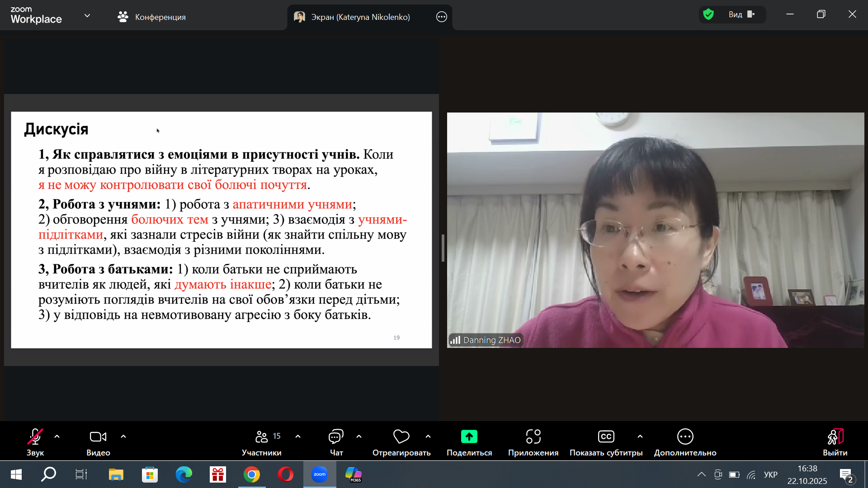Open the Chat panel icon
Screen dimensions: 868x488
[x=336, y=437]
